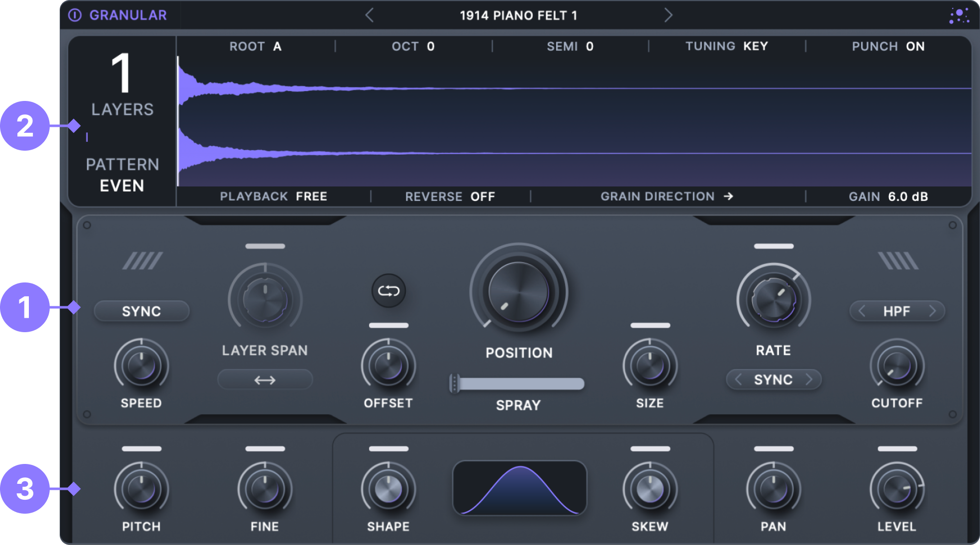The width and height of the screenshot is (980, 545).
Task: Select next filter type after HPF
Action: [932, 311]
